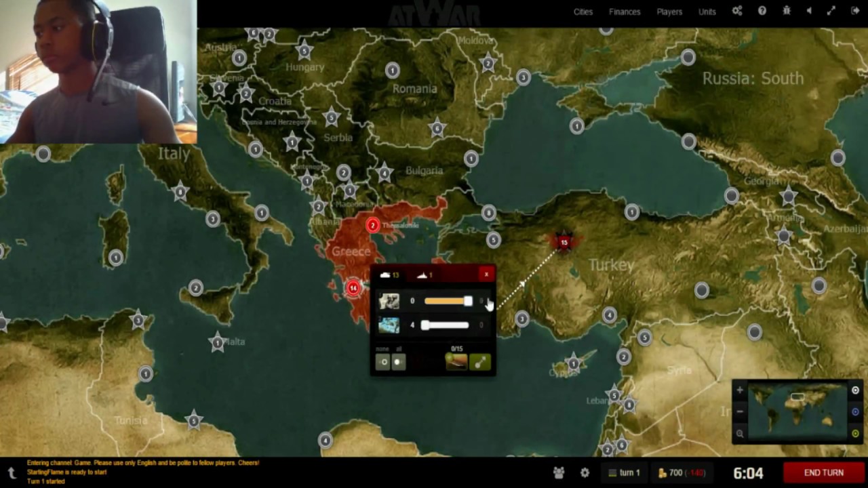Open the bottom bar gear settings

pyautogui.click(x=585, y=472)
